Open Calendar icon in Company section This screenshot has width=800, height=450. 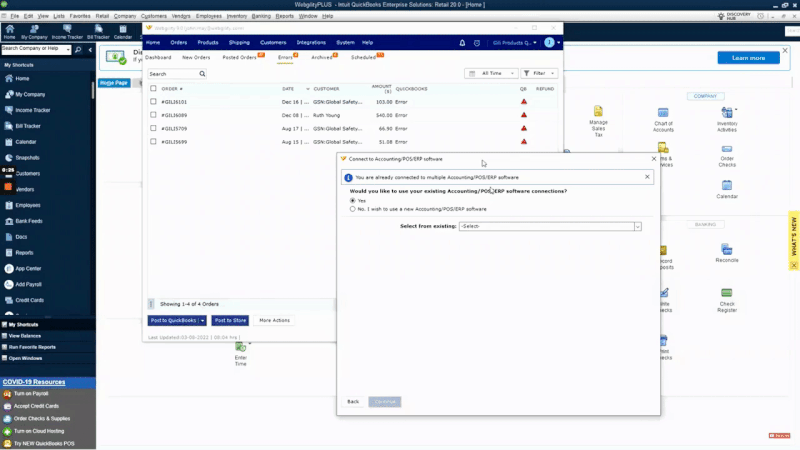727,189
